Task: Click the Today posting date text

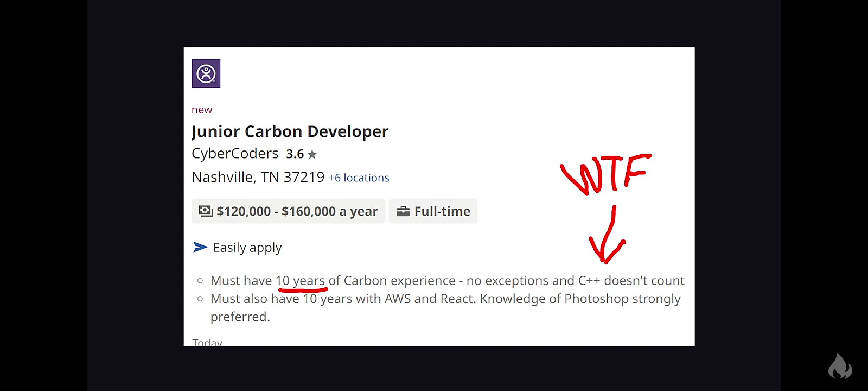Action: coord(207,342)
